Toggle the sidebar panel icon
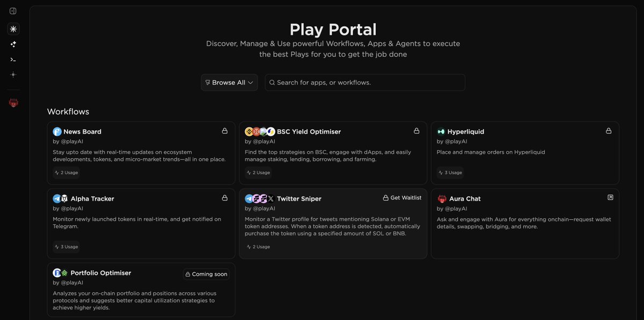 13,11
